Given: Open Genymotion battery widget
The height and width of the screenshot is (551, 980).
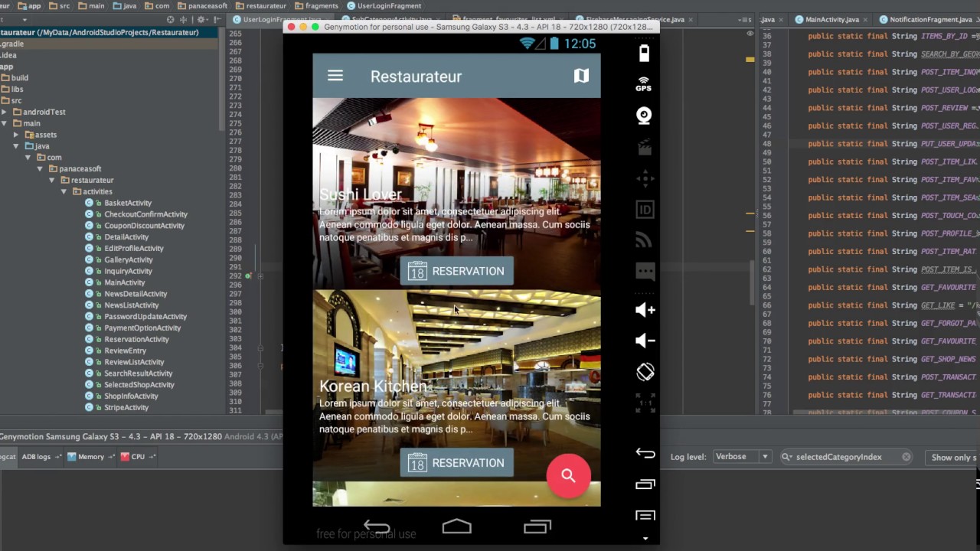Looking at the screenshot, I should 644,53.
